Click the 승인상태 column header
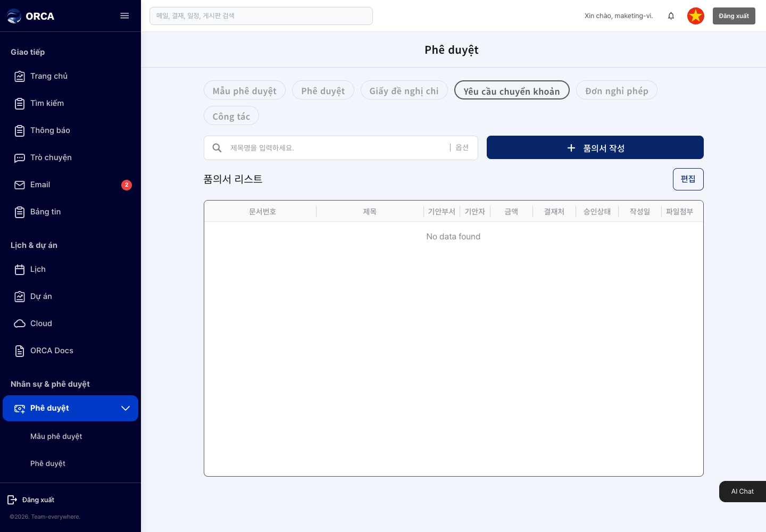This screenshot has width=766, height=532. tap(597, 212)
